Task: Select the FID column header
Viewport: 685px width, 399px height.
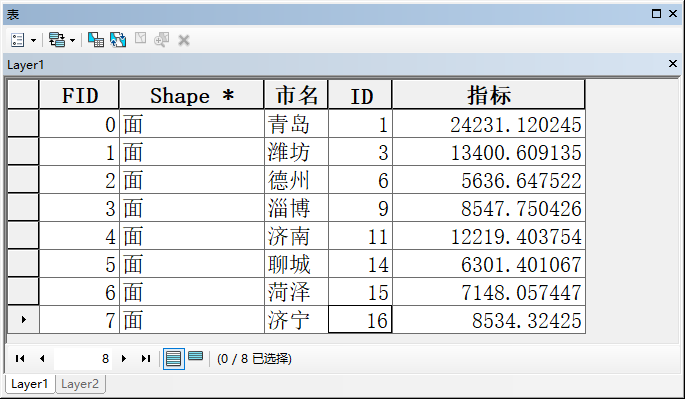Action: [x=79, y=94]
